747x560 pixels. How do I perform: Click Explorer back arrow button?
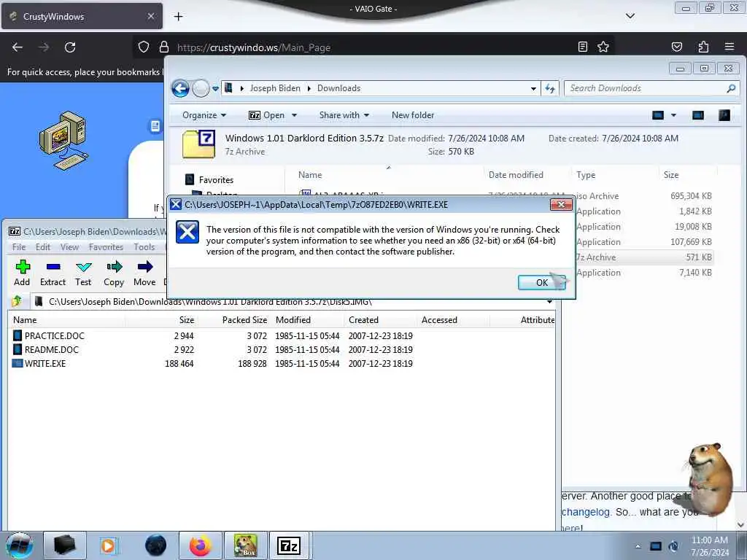coord(181,88)
